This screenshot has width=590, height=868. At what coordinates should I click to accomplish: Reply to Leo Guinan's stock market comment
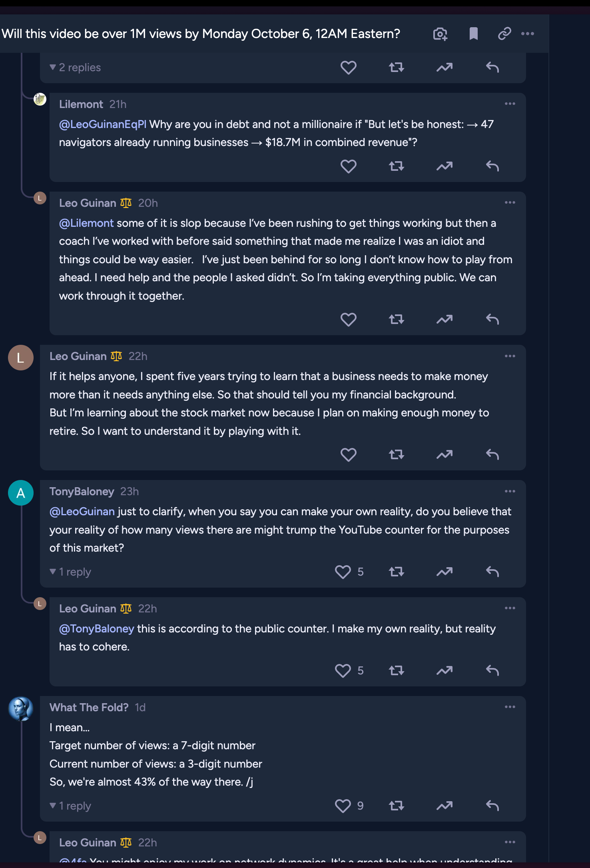pyautogui.click(x=492, y=454)
